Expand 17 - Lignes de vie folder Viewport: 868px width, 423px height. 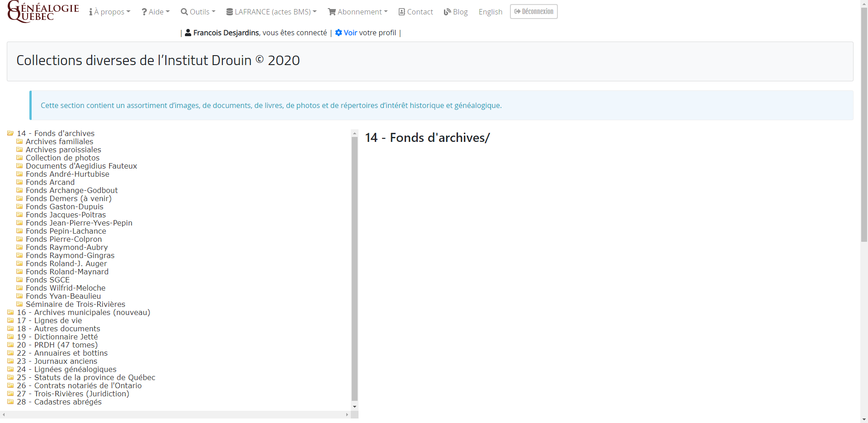tap(10, 320)
